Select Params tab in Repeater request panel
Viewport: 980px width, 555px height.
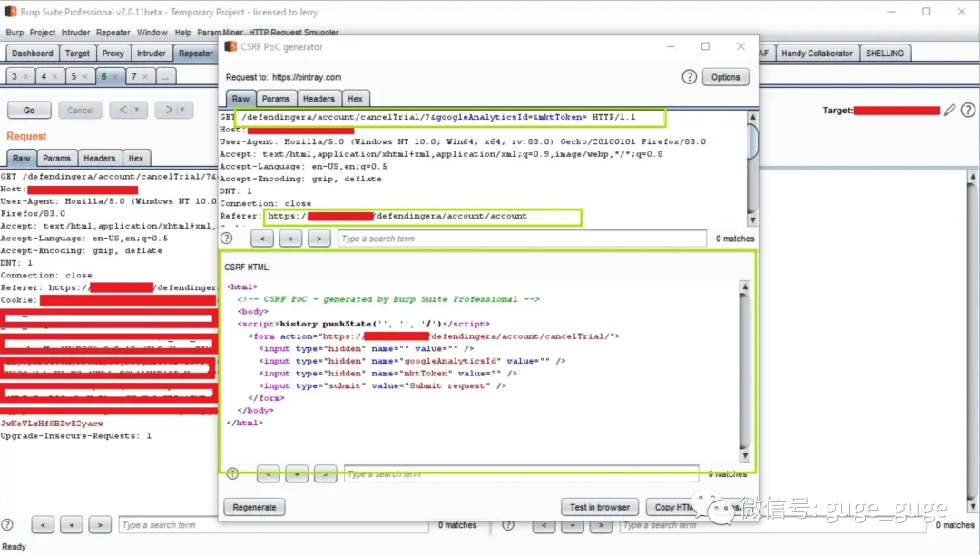(57, 158)
